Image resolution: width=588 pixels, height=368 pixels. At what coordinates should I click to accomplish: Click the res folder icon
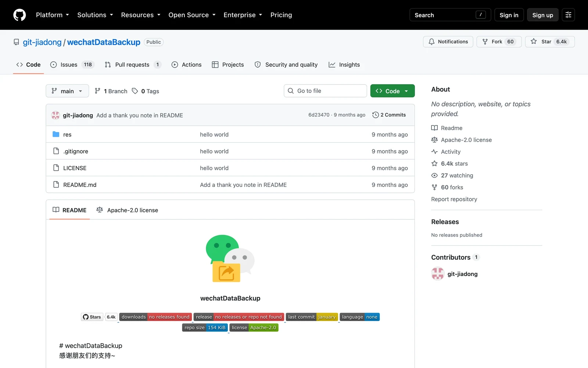click(x=56, y=134)
